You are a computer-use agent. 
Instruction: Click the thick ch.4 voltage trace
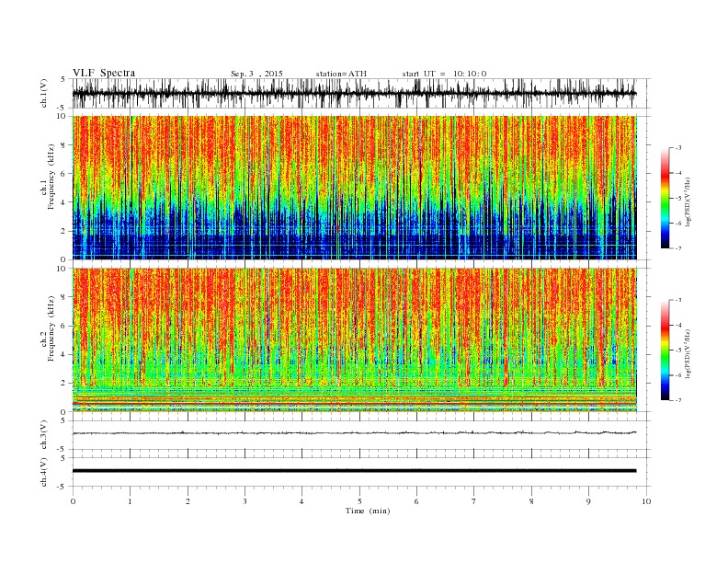(x=354, y=471)
